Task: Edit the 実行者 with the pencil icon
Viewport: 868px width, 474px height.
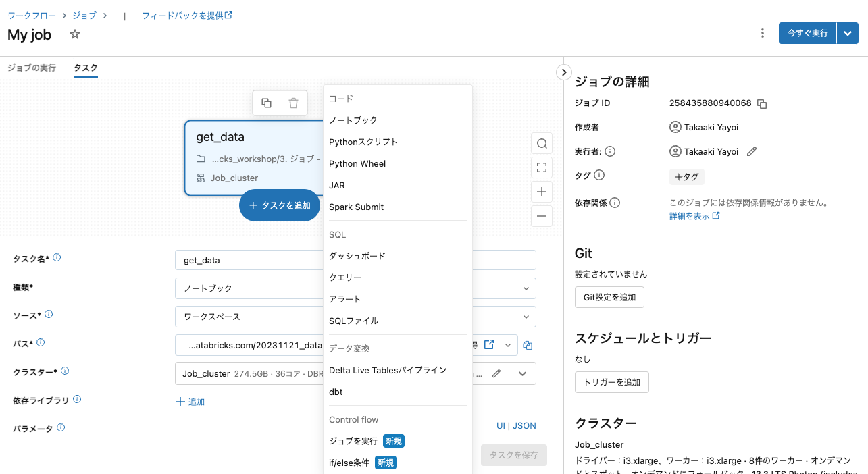Action: tap(752, 151)
